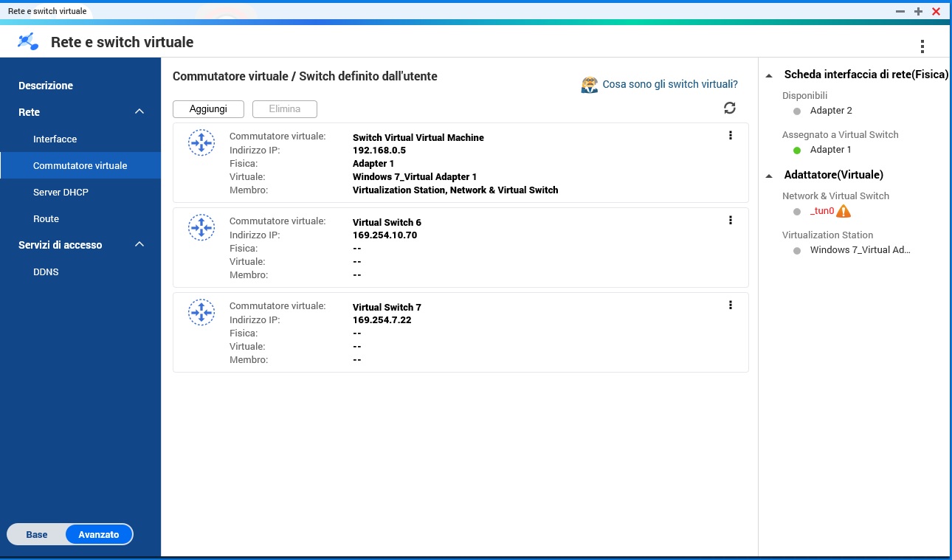Collapse the Rete section in sidebar
Image resolution: width=952 pixels, height=560 pixels.
click(x=139, y=112)
